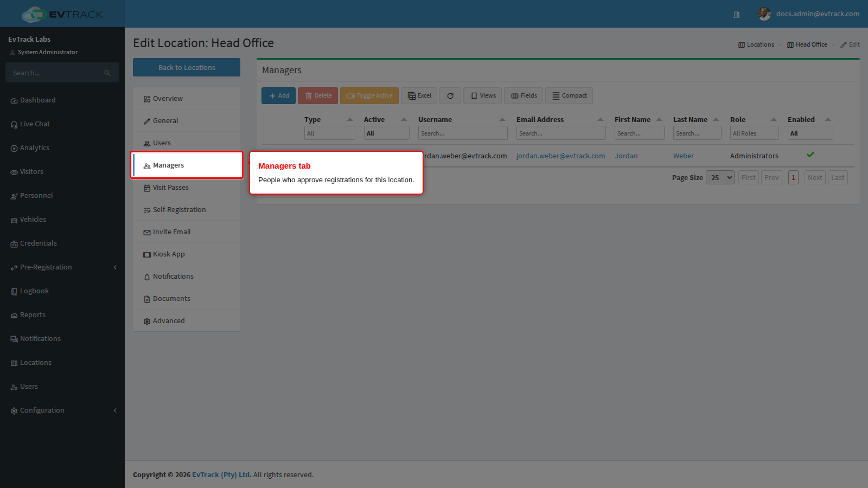868x488 pixels.
Task: Click the Back to Locations button
Action: pos(187,67)
